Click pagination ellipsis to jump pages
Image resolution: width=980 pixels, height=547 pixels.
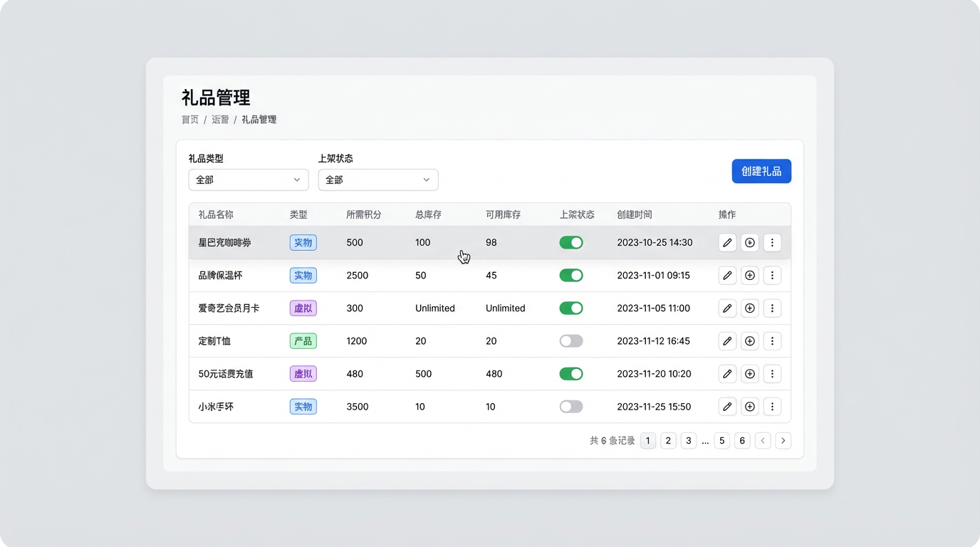(x=705, y=442)
